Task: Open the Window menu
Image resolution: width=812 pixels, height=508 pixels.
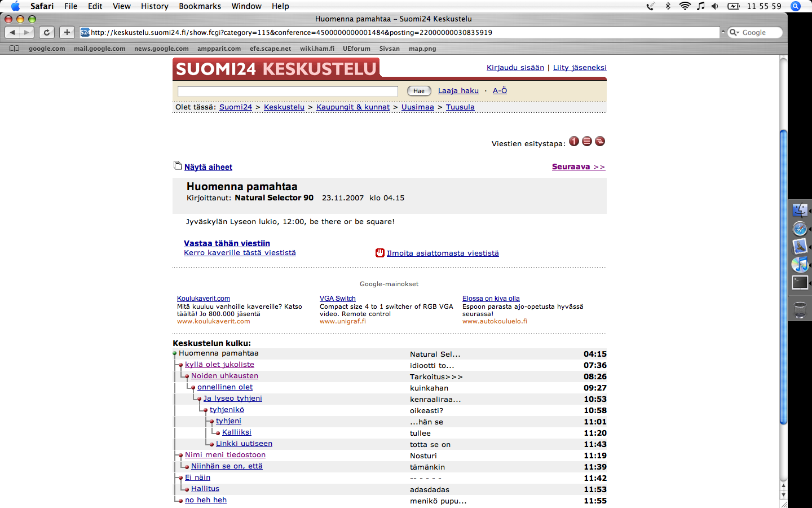Action: (246, 6)
